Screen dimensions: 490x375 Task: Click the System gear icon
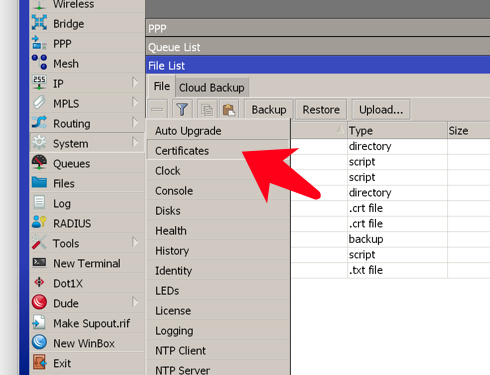(39, 143)
